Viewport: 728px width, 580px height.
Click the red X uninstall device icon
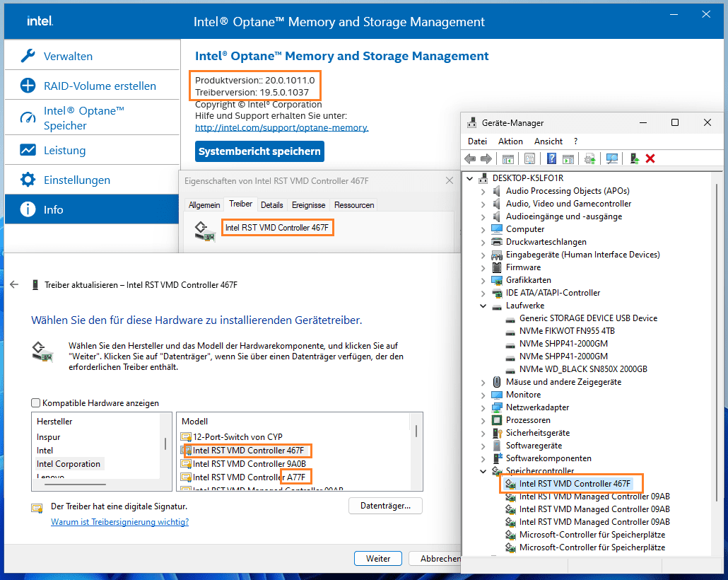pyautogui.click(x=650, y=159)
